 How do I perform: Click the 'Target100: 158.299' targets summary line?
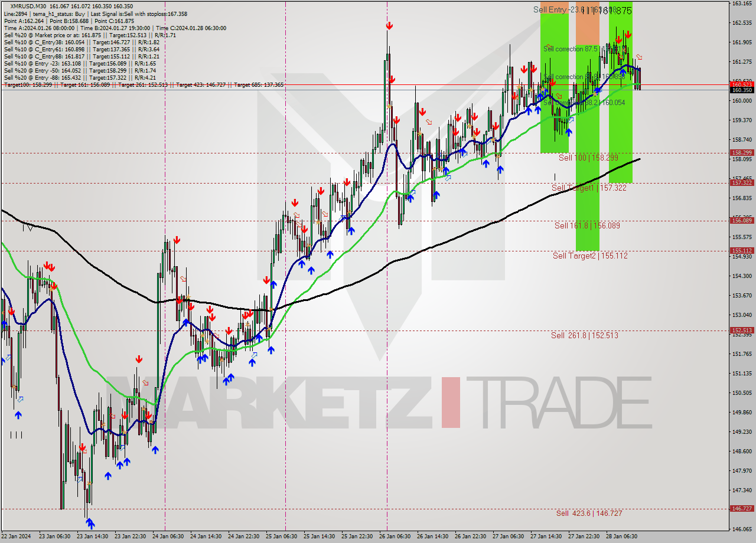[144, 85]
